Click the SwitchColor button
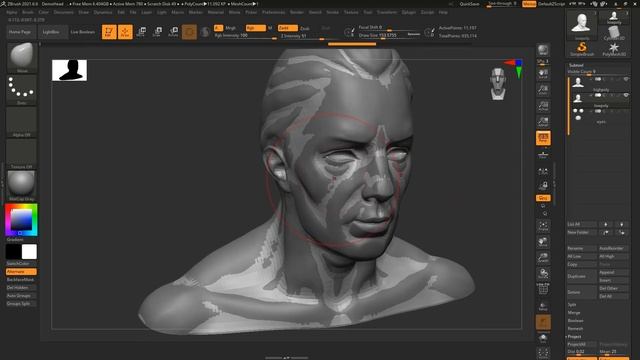The height and width of the screenshot is (360, 640). pyautogui.click(x=22, y=264)
